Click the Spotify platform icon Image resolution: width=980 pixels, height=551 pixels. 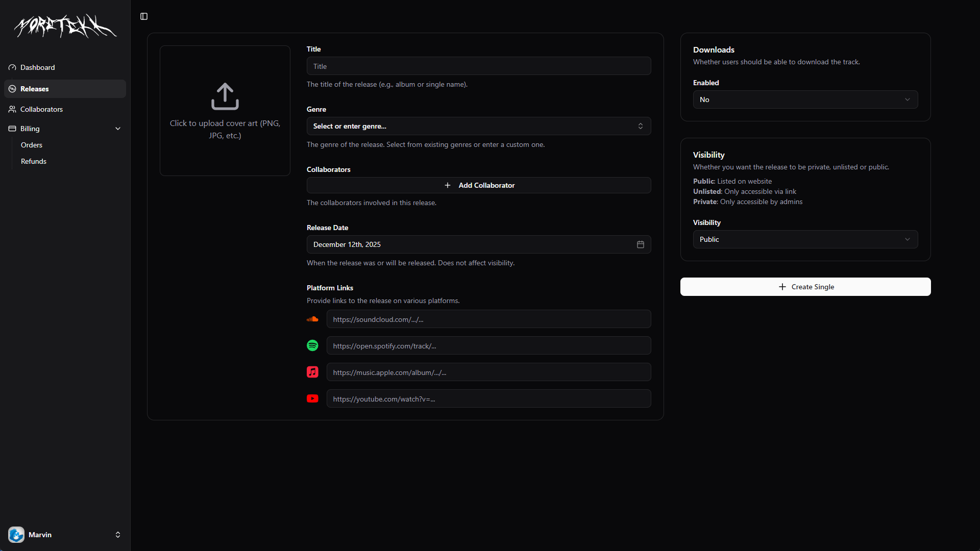click(x=312, y=345)
